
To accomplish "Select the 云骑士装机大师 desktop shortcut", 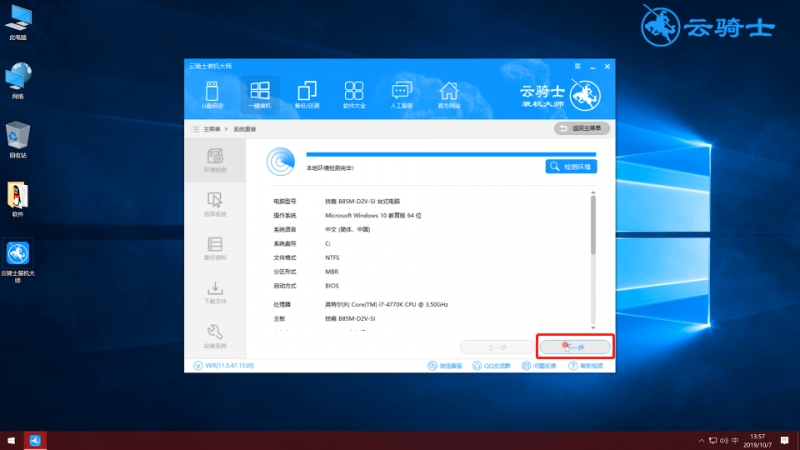I will (18, 262).
